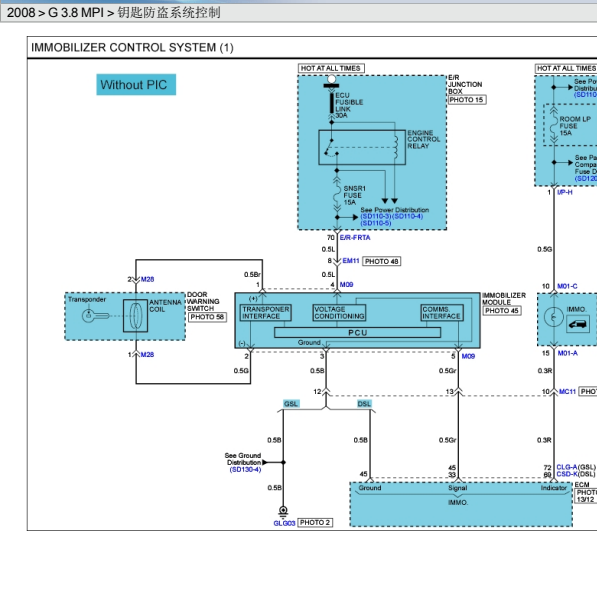The width and height of the screenshot is (597, 603).
Task: Click the E/R-FRTA connector label
Action: 355,238
